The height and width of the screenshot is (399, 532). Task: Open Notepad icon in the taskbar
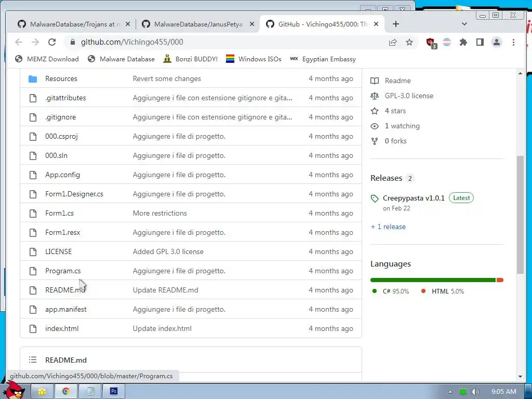[x=90, y=392]
